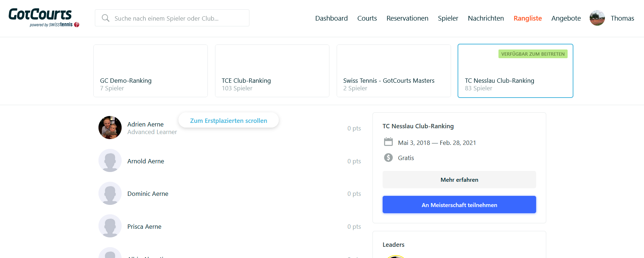Screen dimensions: 644x258
Task: Open Thomas's profile avatar
Action: click(597, 18)
